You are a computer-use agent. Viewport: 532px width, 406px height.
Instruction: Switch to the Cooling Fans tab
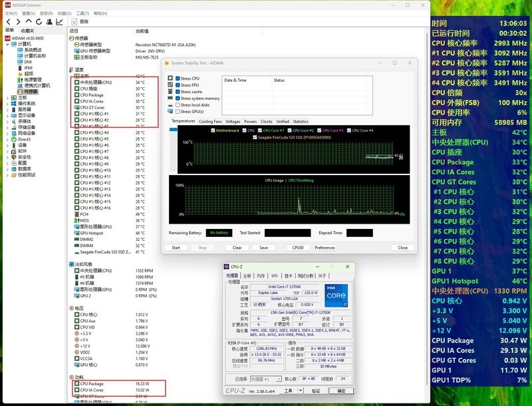pyautogui.click(x=210, y=122)
